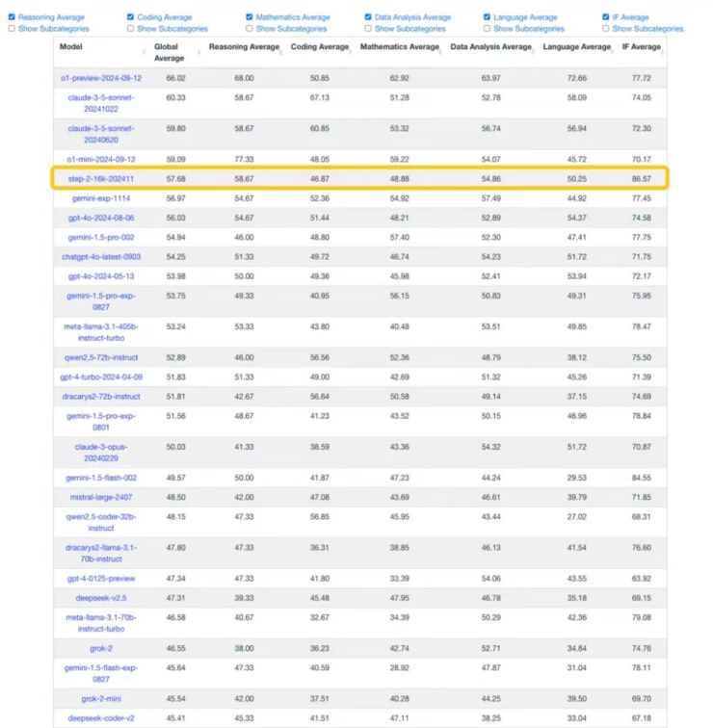713x728 pixels.
Task: Click the gemini-exp-1114 model link
Action: coord(100,198)
